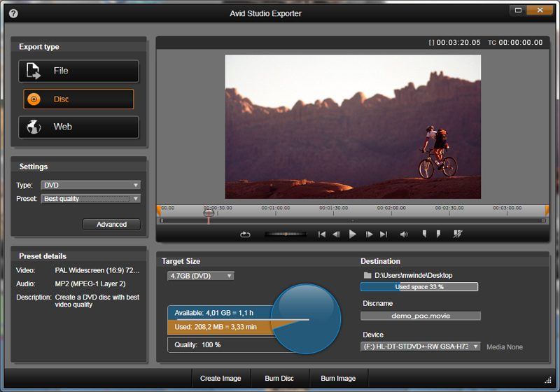Toggle loop playback icon
Viewport: 560px width, 392px height.
pyautogui.click(x=245, y=234)
